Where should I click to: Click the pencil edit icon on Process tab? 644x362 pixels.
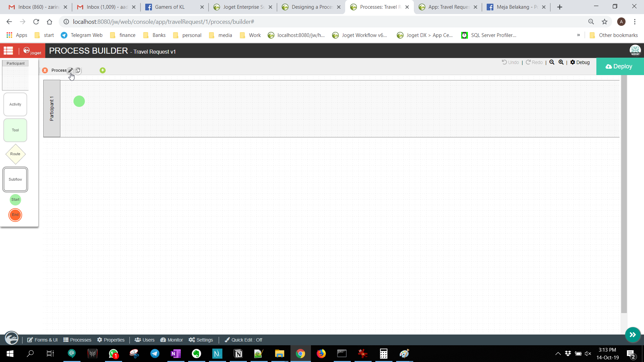70,70
